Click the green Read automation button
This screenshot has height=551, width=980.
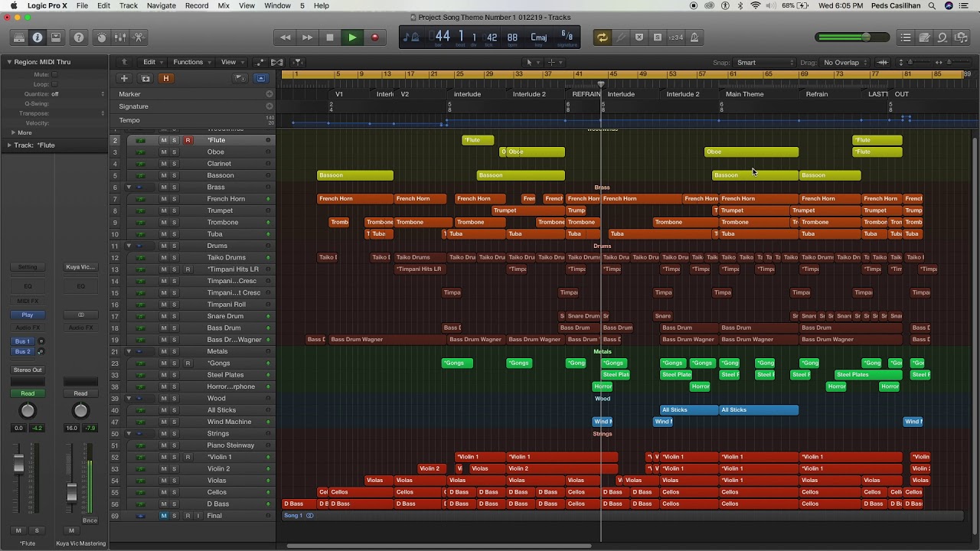(x=28, y=393)
